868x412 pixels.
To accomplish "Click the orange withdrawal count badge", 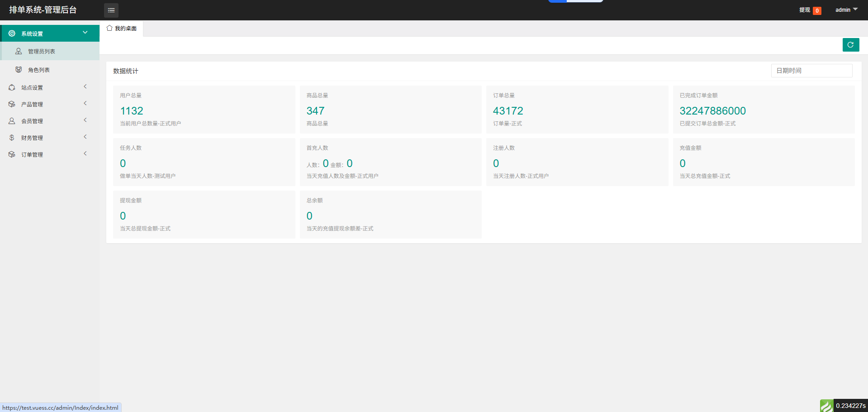I will [x=817, y=11].
